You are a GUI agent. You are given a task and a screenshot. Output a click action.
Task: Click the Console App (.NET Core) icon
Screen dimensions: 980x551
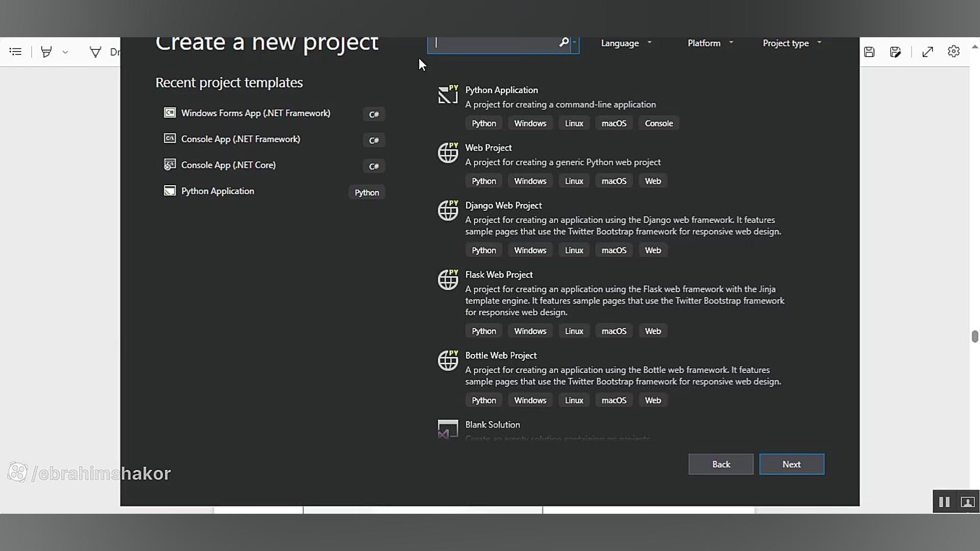[x=169, y=164]
